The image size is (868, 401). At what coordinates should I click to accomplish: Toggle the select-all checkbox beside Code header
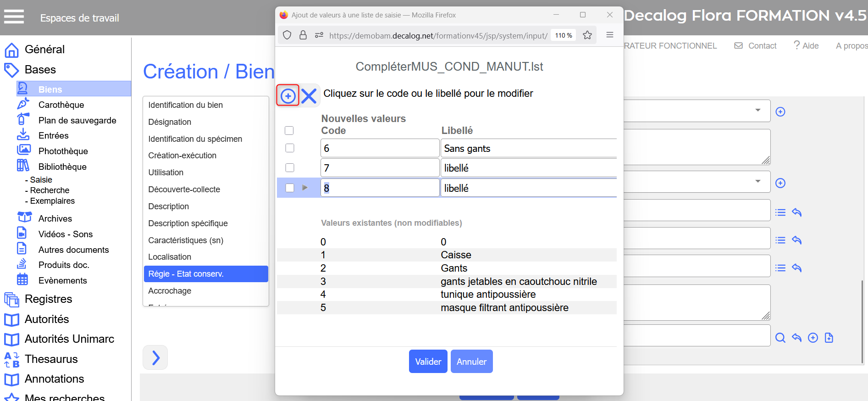(x=289, y=131)
